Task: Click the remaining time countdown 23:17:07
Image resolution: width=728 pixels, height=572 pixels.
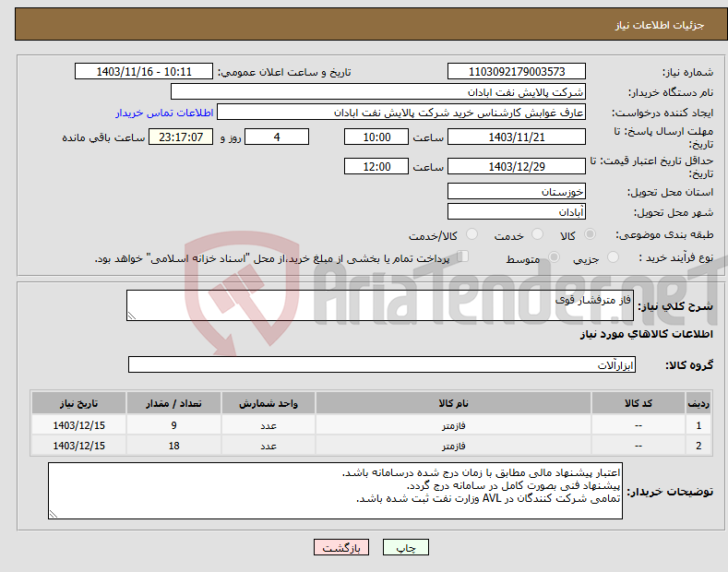Action: tap(181, 137)
